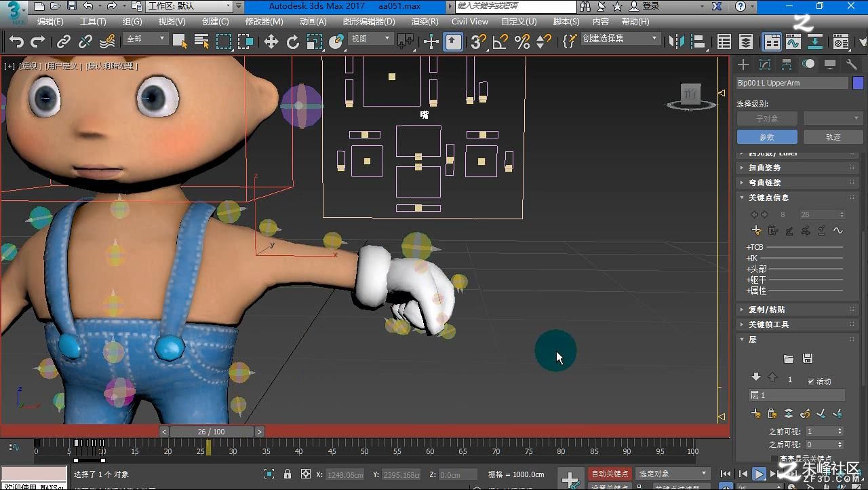Toggle the Ribbon display icon
The width and height of the screenshot is (868, 490).
click(x=772, y=42)
